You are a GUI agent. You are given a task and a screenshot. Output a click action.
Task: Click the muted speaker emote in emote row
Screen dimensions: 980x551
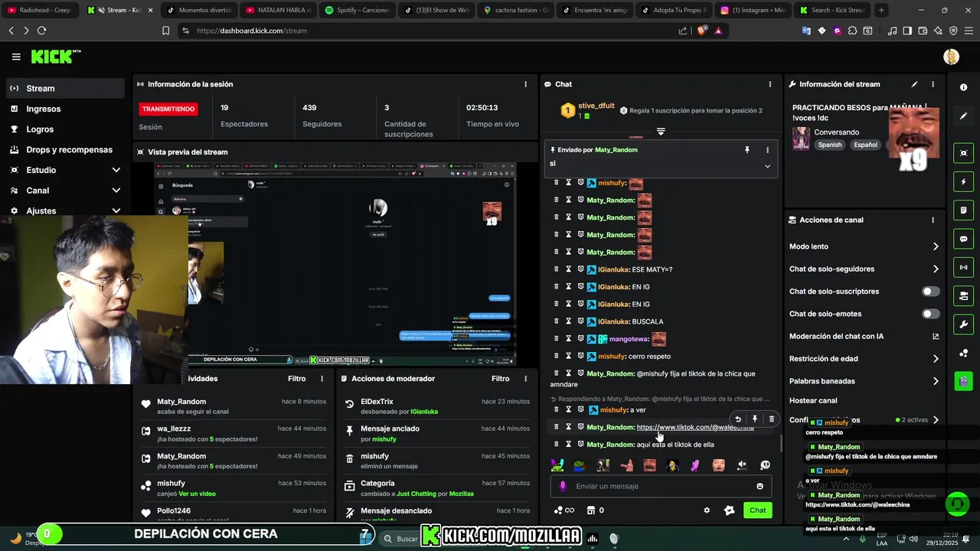[x=742, y=465]
